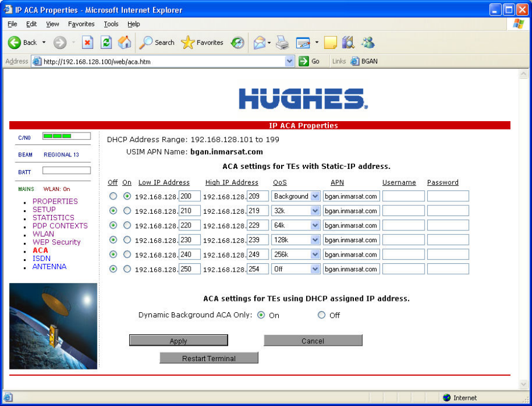
Task: Click the Apply button
Action: (x=179, y=341)
